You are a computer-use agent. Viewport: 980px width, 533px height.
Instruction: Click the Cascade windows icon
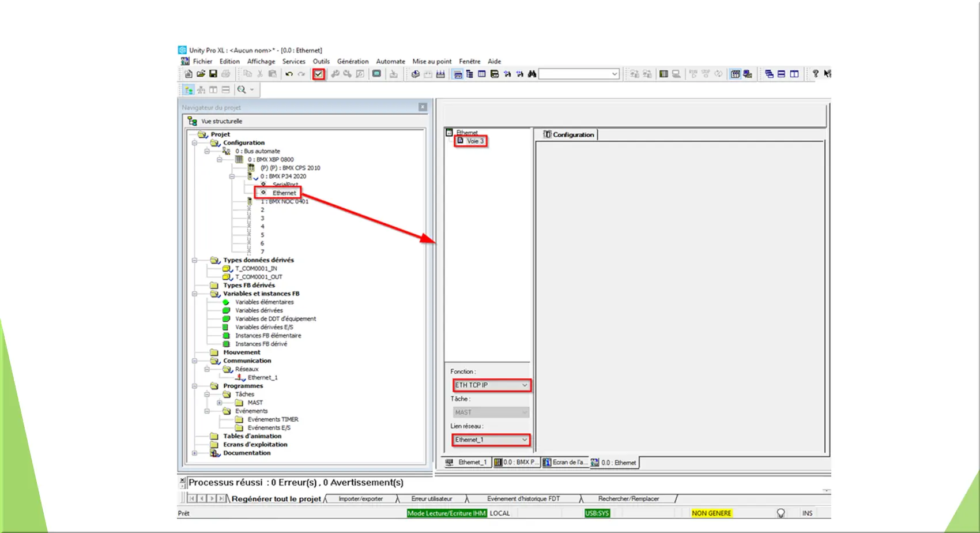pos(769,74)
